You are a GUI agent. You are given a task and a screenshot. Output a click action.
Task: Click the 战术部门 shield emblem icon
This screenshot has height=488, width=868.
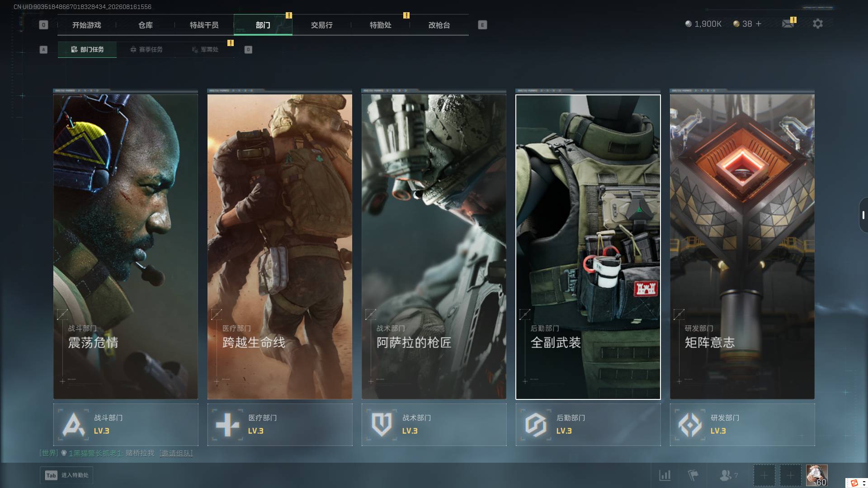[382, 425]
